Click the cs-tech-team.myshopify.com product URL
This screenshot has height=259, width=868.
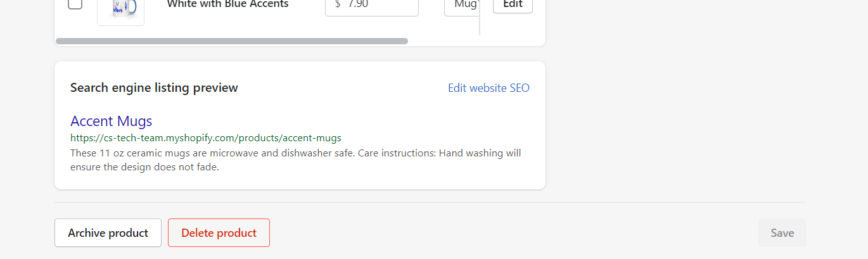[x=205, y=137]
